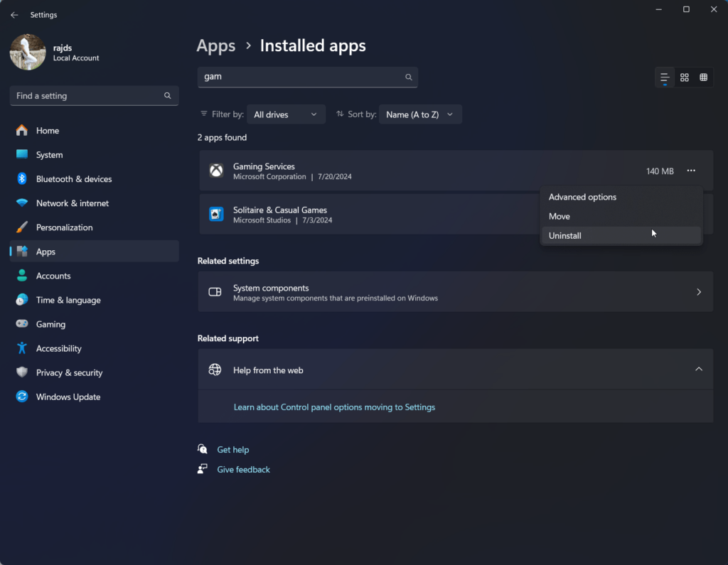
Task: Click the Privacy & security shield icon
Action: tap(22, 372)
